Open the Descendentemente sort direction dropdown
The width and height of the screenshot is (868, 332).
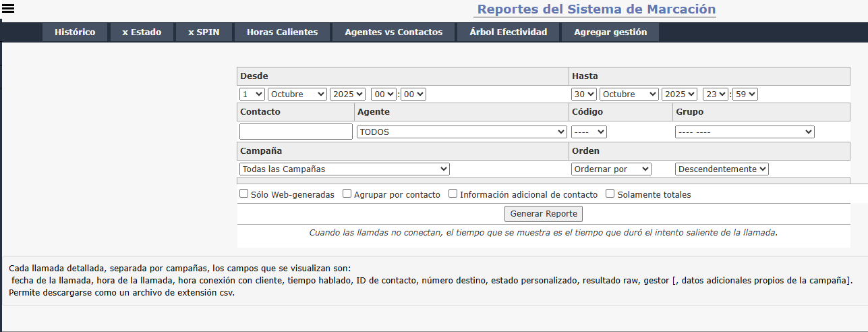[722, 169]
